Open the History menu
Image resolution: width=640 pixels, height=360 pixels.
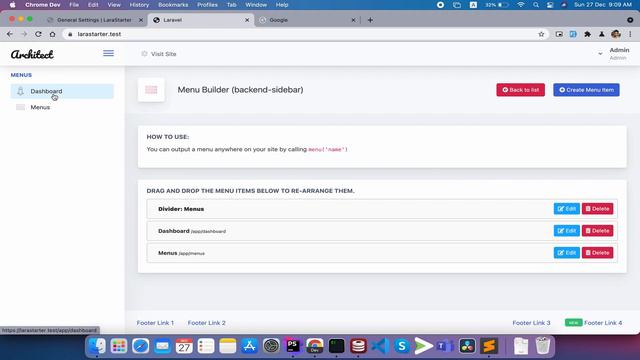139,5
